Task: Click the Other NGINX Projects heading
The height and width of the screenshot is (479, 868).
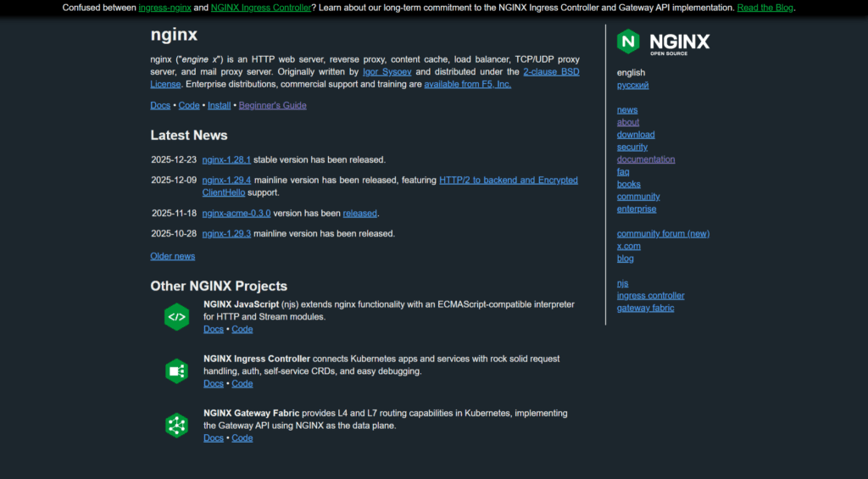Action: pyautogui.click(x=219, y=286)
